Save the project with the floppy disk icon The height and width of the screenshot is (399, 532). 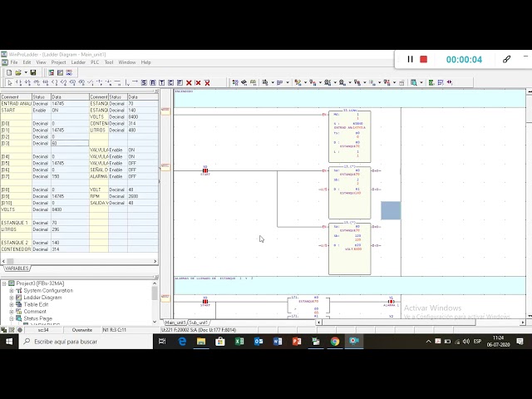[33, 72]
